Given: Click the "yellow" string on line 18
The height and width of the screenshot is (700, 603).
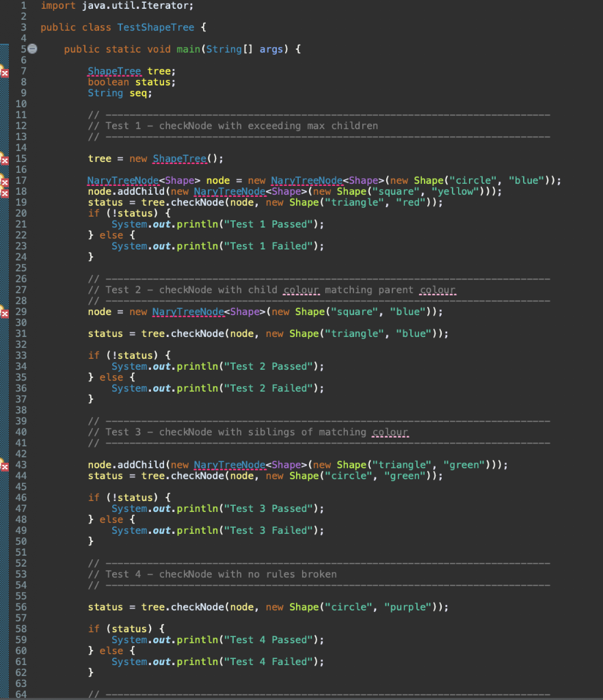Looking at the screenshot, I should pyautogui.click(x=455, y=191).
